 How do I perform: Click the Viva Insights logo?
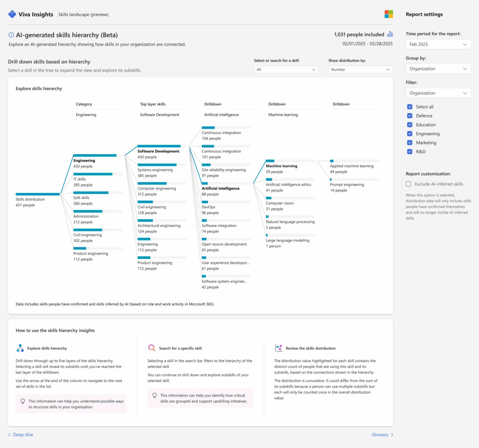pyautogui.click(x=12, y=14)
